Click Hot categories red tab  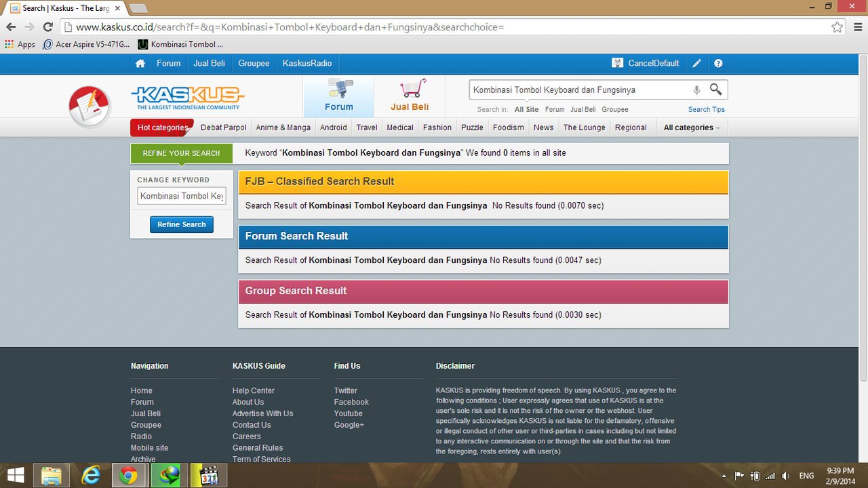(162, 127)
